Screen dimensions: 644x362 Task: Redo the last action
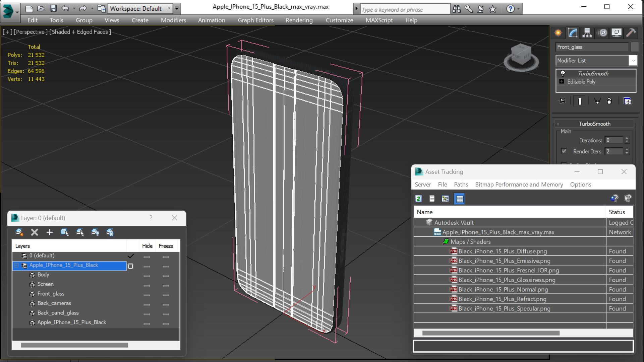coord(83,8)
